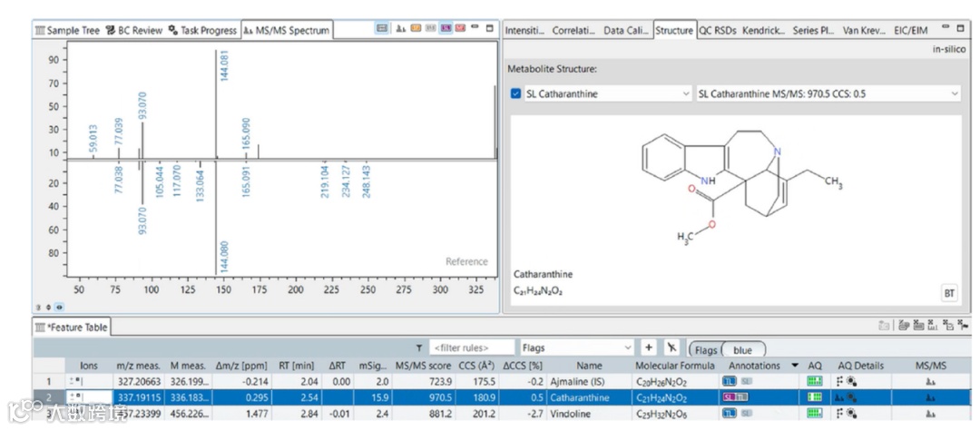
Task: Clear filters with the crossed-pin icon
Action: coord(671,347)
